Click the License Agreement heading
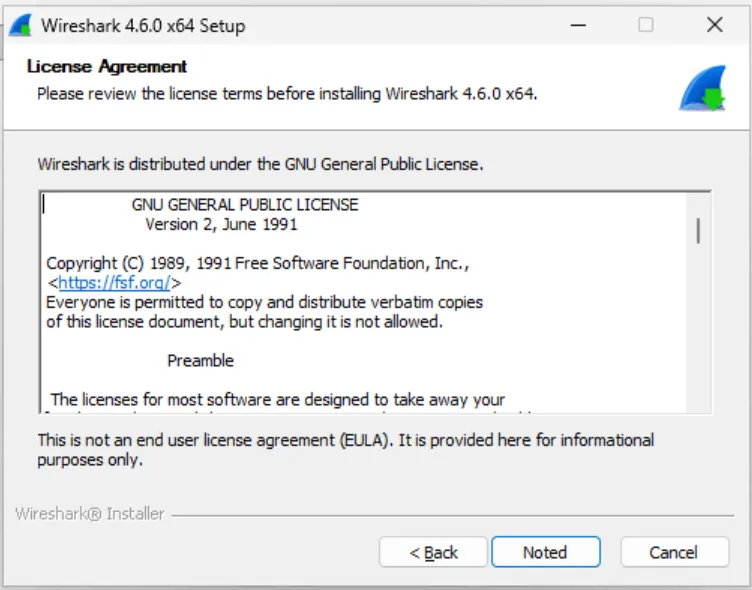This screenshot has width=752, height=590. click(107, 67)
